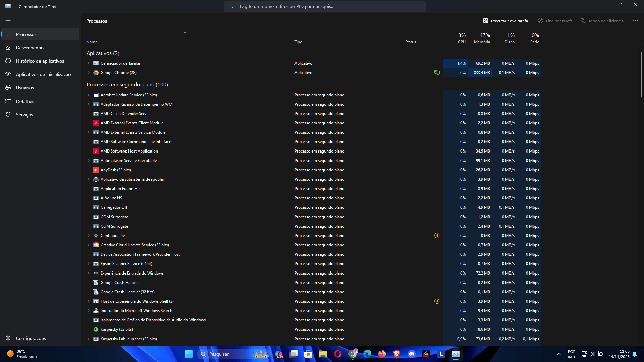Select the Kaspersky (32 bits) process icon
This screenshot has width=644, height=362.
96,329
